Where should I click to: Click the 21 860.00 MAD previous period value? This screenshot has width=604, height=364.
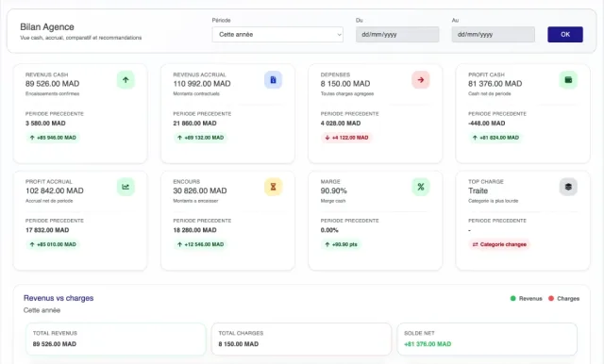[x=194, y=124]
